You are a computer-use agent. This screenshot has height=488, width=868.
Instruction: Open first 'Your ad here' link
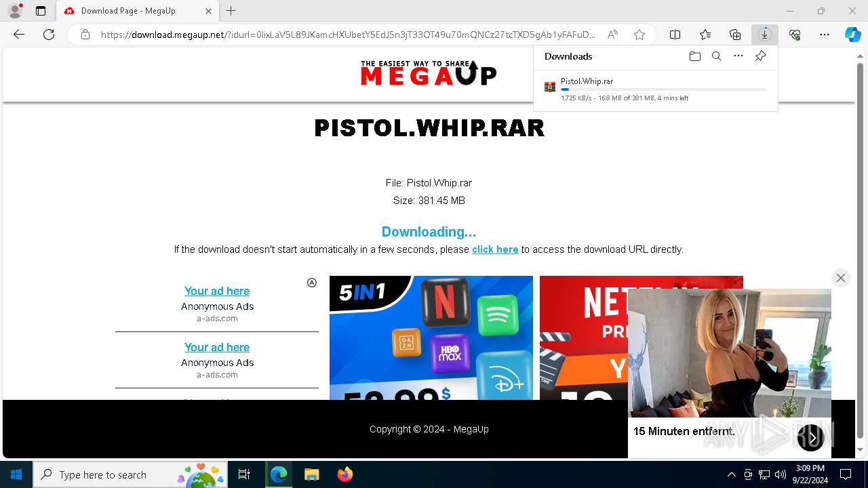(217, 291)
